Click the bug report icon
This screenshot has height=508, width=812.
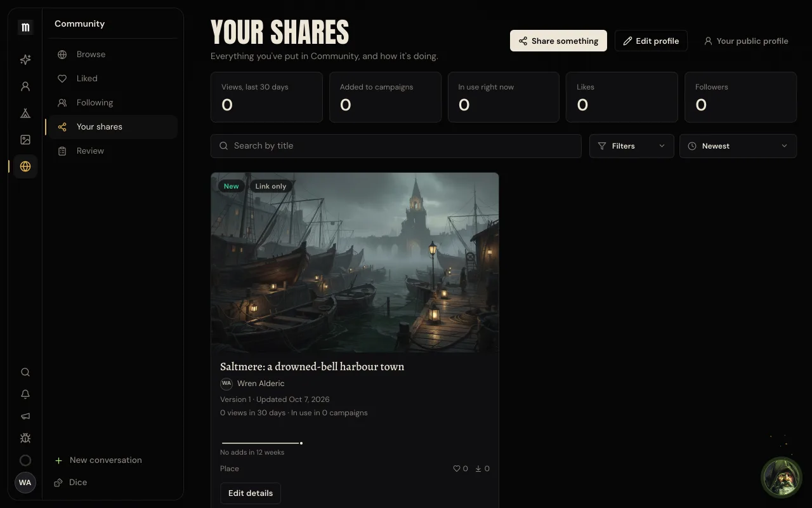click(25, 438)
